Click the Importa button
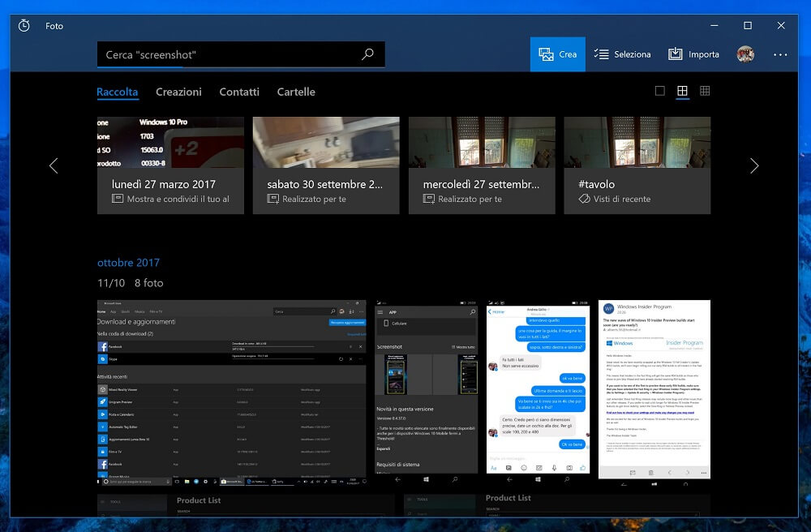 click(x=693, y=54)
